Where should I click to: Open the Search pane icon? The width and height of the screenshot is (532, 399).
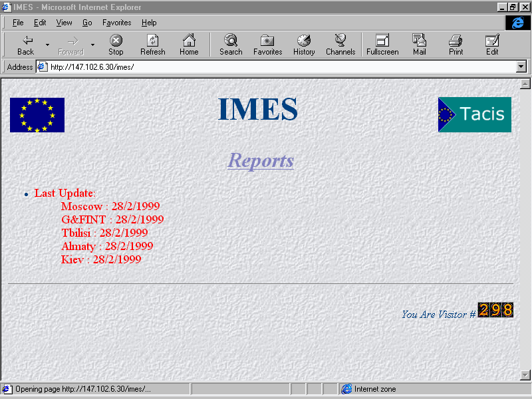coord(231,41)
